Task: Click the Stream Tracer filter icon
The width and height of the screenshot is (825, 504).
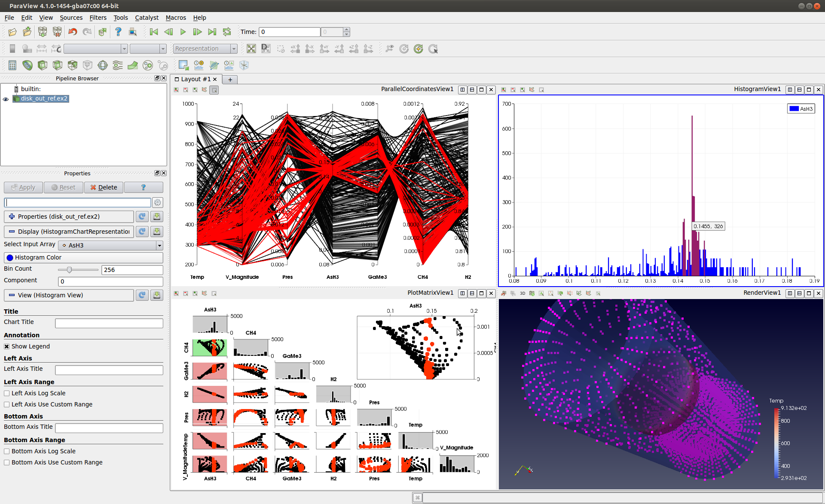Action: pos(118,65)
